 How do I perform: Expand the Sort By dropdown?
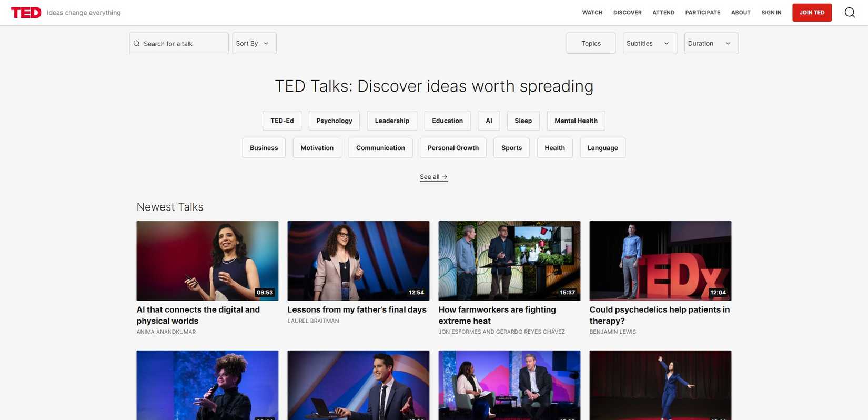pyautogui.click(x=254, y=44)
